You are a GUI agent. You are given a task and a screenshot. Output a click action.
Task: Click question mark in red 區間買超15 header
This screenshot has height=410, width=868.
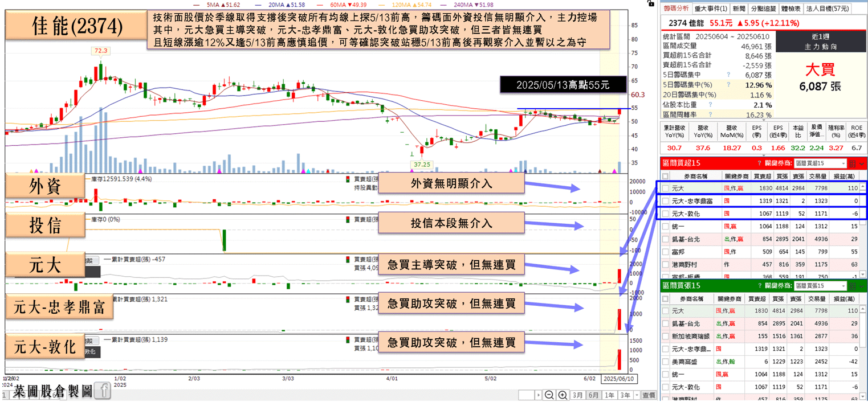coord(759,163)
